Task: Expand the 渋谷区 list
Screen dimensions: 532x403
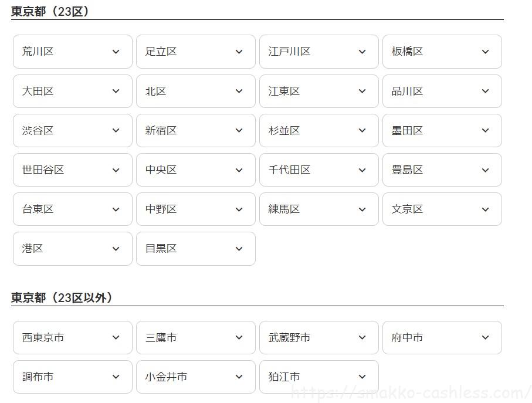Action: [73, 130]
